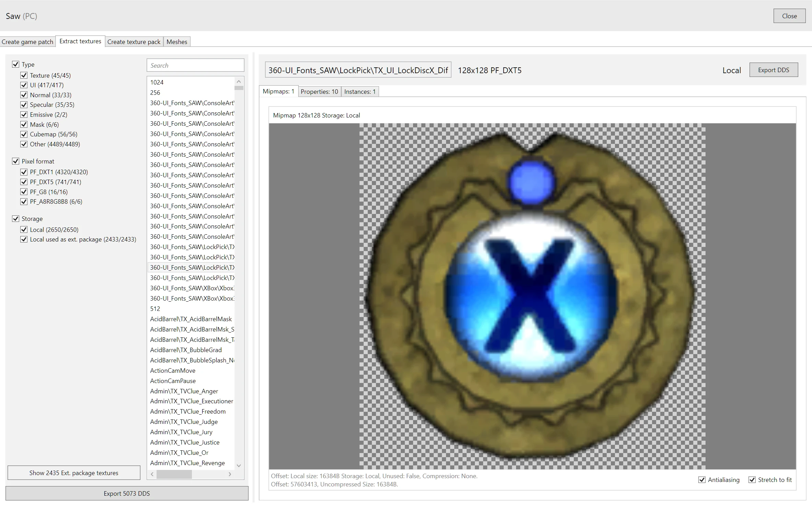Click Show 2435 Ext. package textures
Screen dimensions: 812x506
coord(74,473)
